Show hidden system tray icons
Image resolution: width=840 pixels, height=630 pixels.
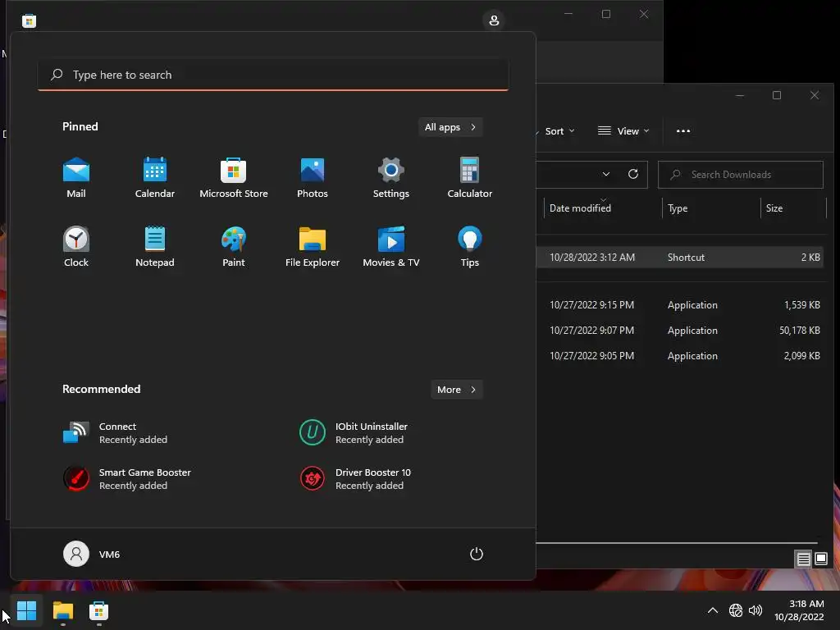click(x=713, y=610)
